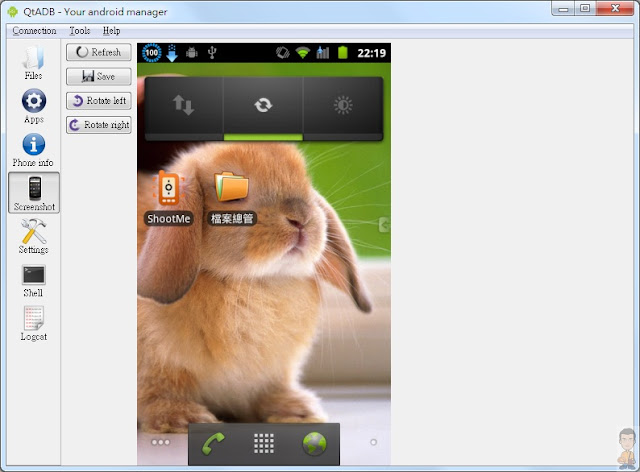
Task: Save the captured screenshot
Action: coord(99,76)
